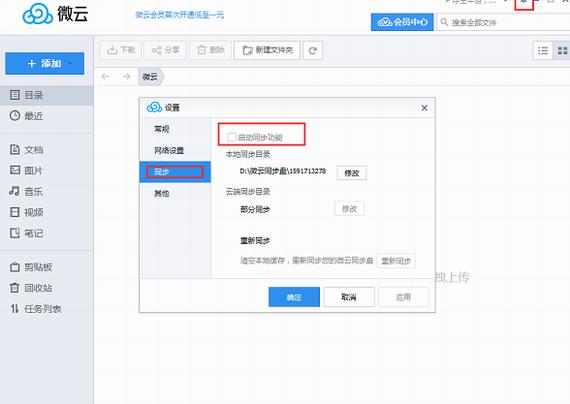Click the 最近 clock icon
This screenshot has height=404, width=570.
(x=15, y=116)
